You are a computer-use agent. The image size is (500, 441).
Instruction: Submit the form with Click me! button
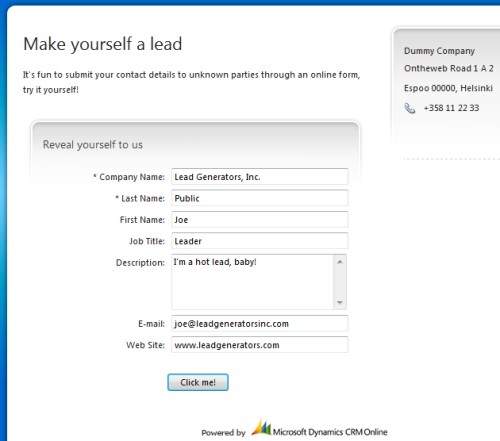(x=198, y=382)
